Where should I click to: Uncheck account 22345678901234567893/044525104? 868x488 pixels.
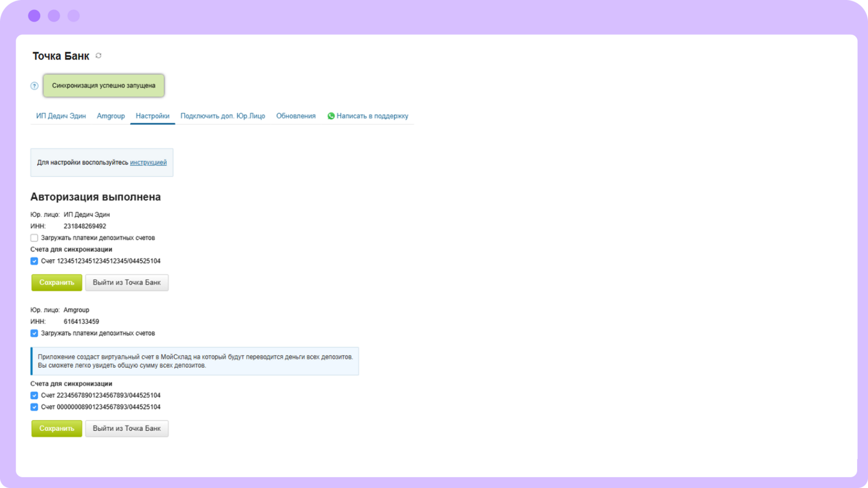pyautogui.click(x=34, y=396)
